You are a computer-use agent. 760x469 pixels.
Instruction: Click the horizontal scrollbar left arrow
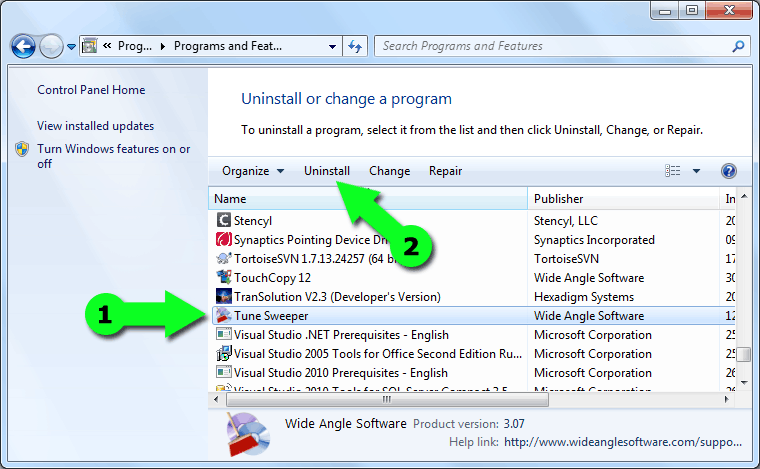(x=216, y=399)
